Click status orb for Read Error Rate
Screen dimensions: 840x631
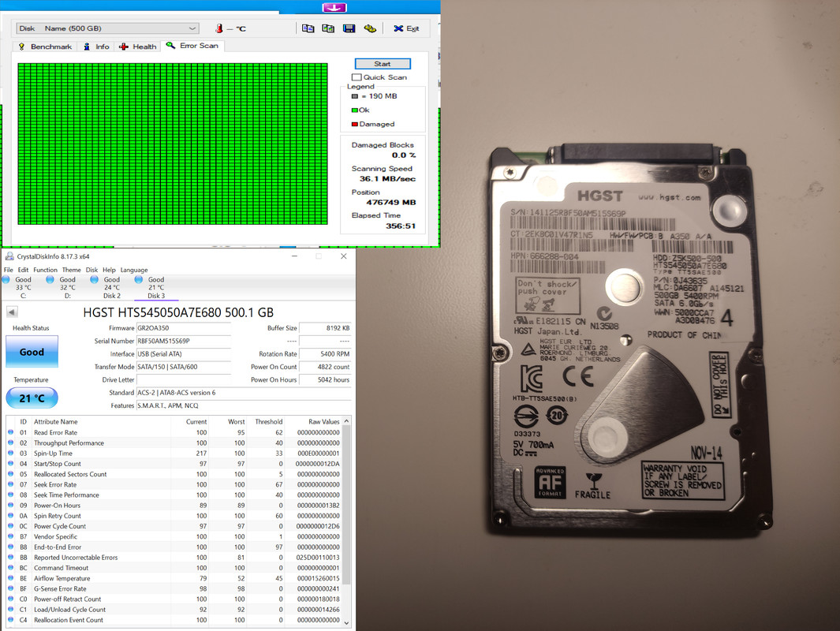(11, 432)
